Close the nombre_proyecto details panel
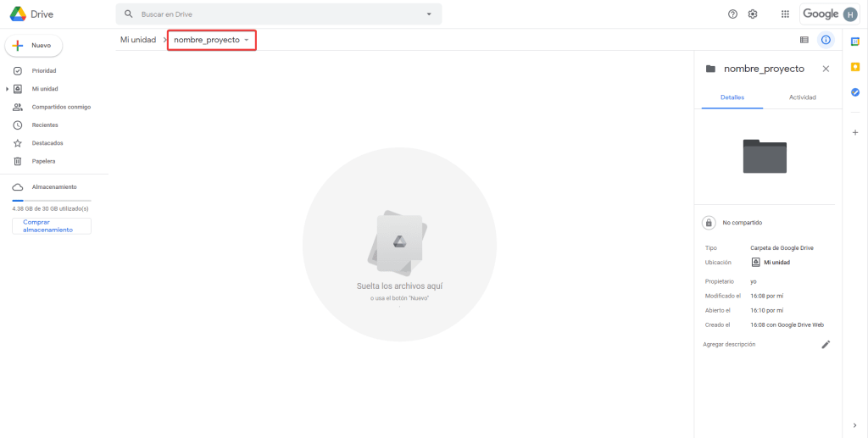 [x=826, y=69]
